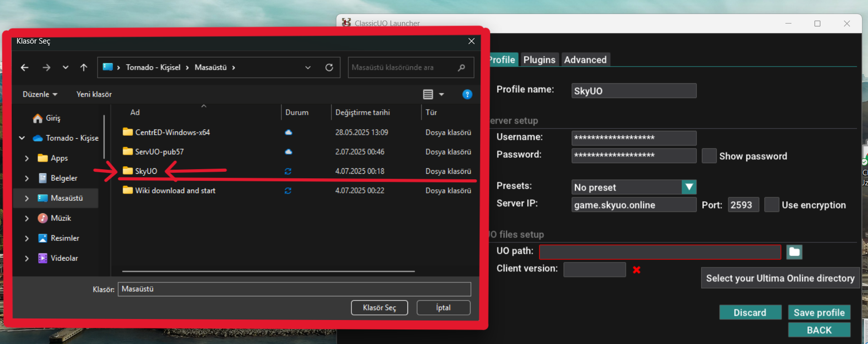Collapse the Tornado - Kişisel tree node
The width and height of the screenshot is (868, 344).
pos(22,138)
